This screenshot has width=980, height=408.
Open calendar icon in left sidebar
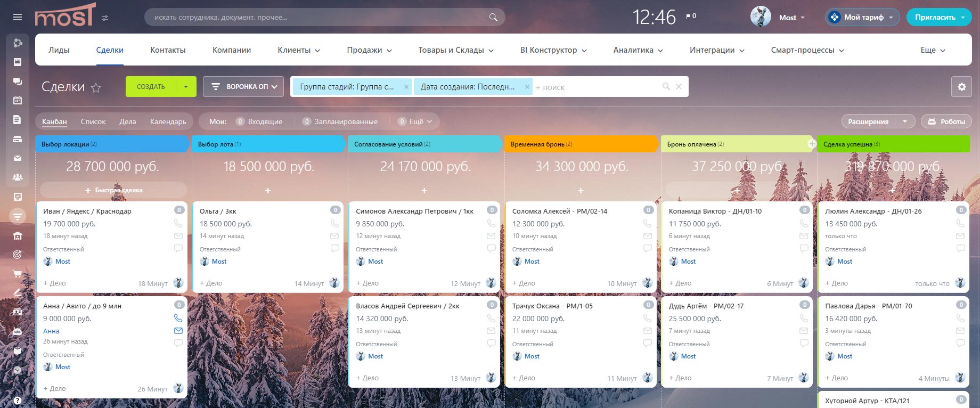(x=18, y=100)
